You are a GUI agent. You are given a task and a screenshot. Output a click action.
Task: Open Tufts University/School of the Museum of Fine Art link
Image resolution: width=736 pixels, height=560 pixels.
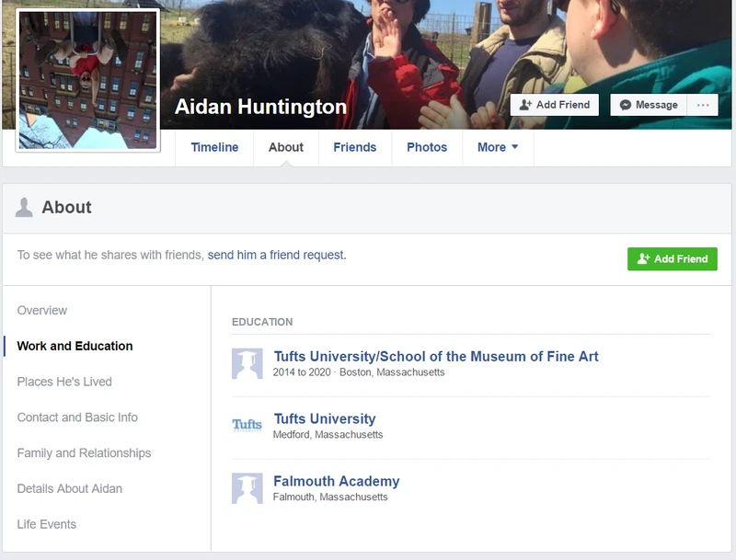pyautogui.click(x=436, y=357)
